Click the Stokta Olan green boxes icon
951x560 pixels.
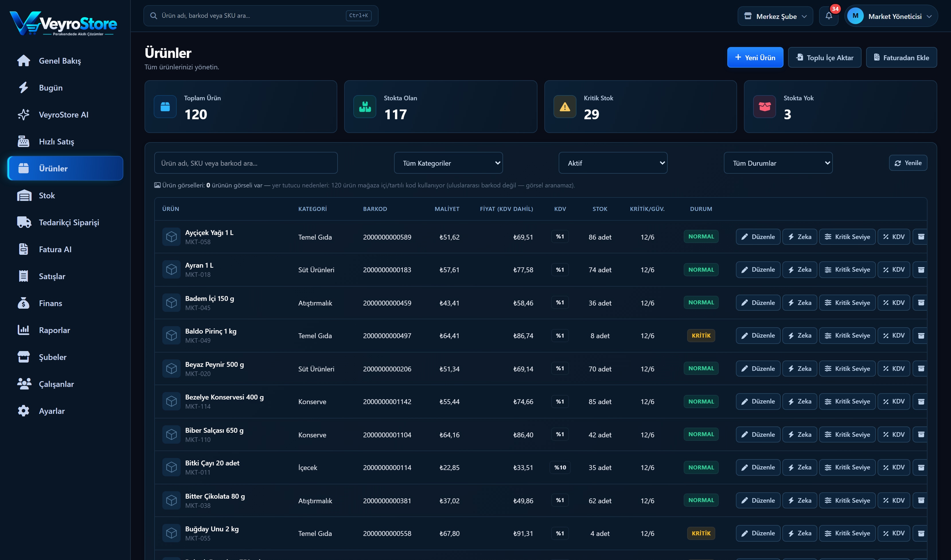pos(365,107)
